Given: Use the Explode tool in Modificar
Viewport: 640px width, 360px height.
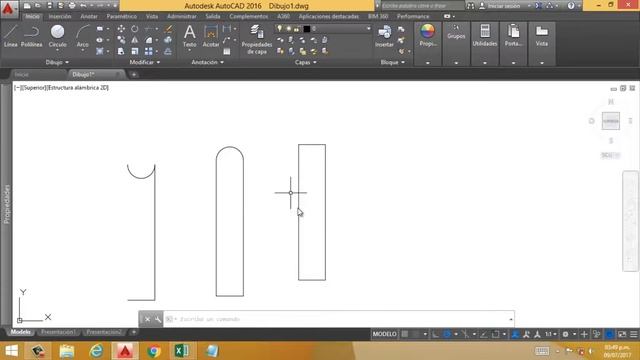Looking at the screenshot, I should click(x=168, y=40).
